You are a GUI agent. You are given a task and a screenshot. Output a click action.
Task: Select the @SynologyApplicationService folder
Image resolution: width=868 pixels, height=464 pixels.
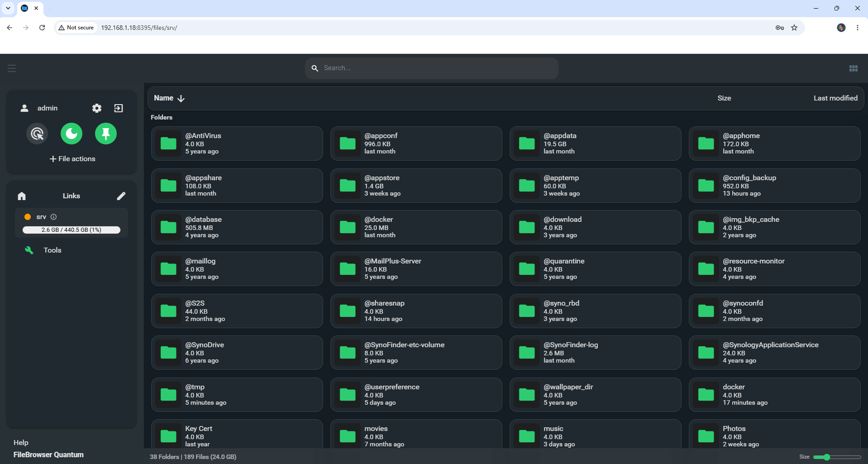pos(775,353)
